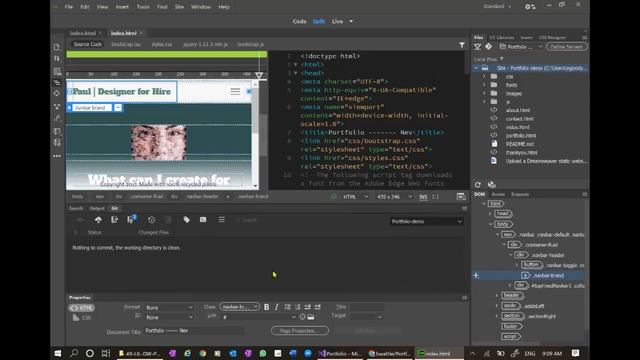Toggle INS insert mode in status bar
Image resolution: width=640 pixels, height=360 pixels.
pos(423,197)
